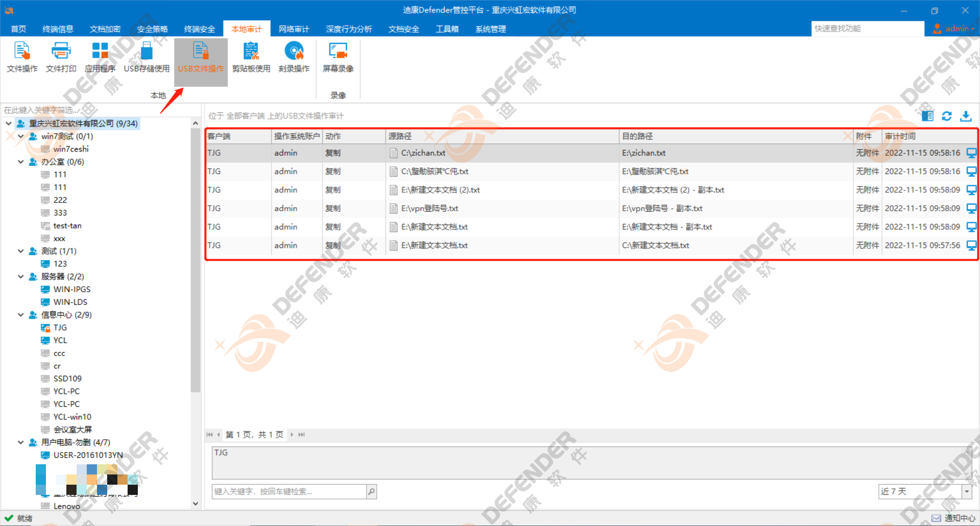The width and height of the screenshot is (980, 526).
Task: Click the monitor icon on the 09:57:56 row
Action: pos(971,245)
